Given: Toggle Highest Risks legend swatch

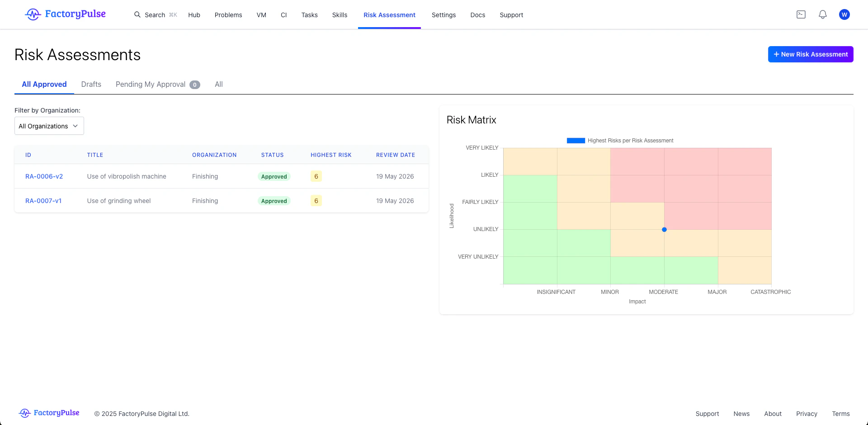Looking at the screenshot, I should [x=576, y=141].
